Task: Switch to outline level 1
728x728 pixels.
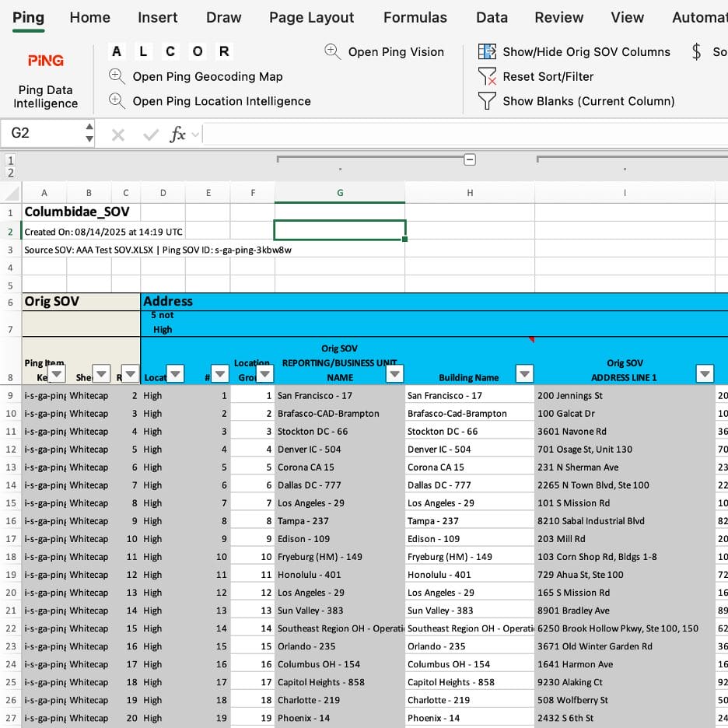Action: 11,159
